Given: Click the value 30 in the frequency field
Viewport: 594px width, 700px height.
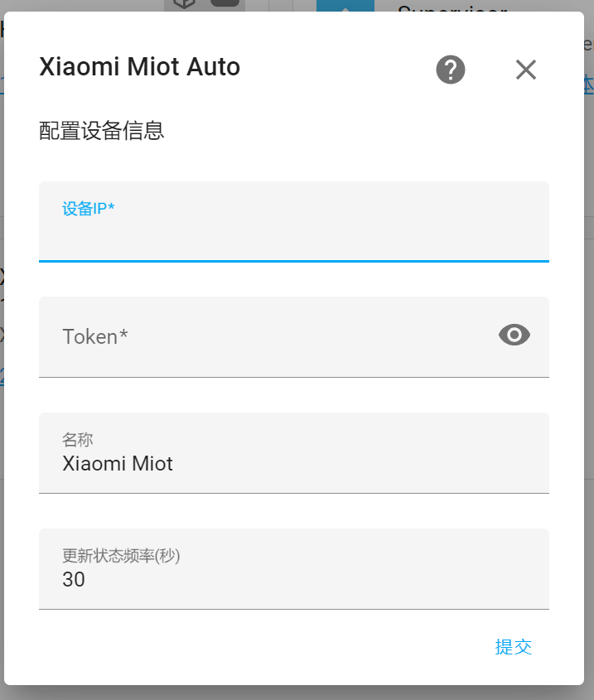Looking at the screenshot, I should pos(74,580).
